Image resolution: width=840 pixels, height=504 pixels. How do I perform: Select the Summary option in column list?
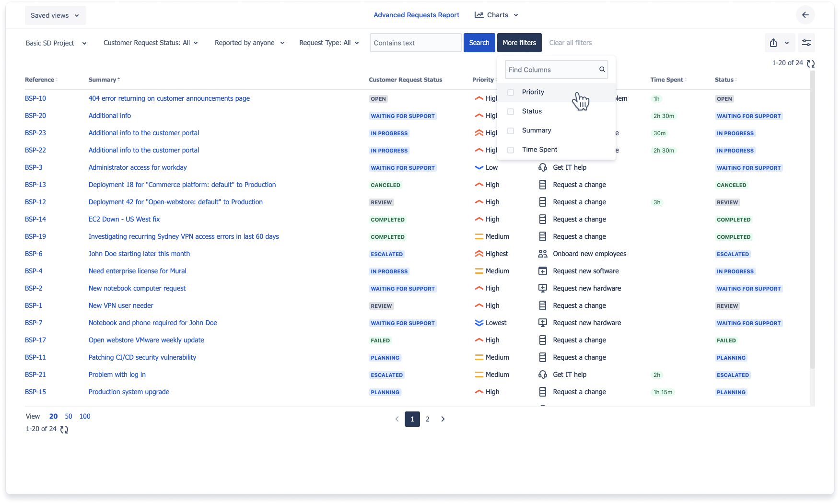537,130
